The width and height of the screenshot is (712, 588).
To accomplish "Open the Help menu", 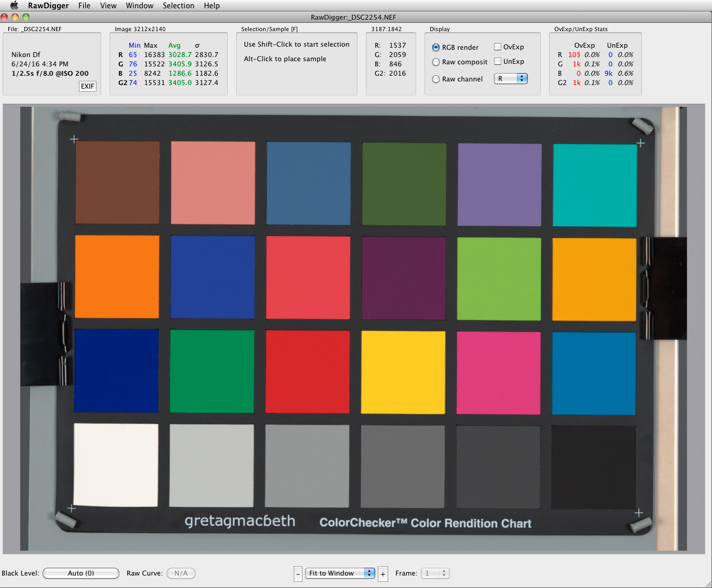I will click(x=212, y=6).
